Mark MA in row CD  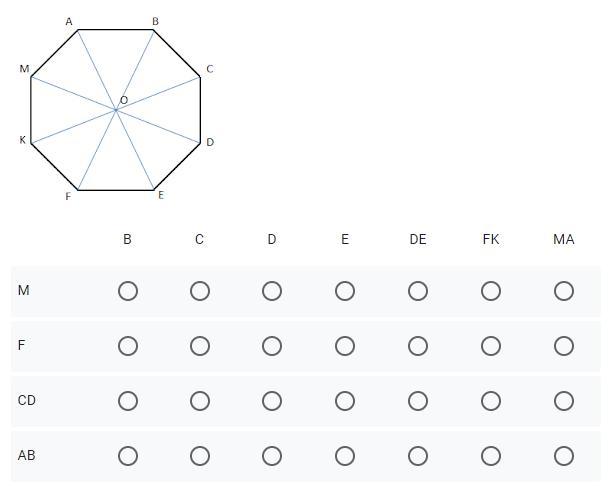coord(564,401)
